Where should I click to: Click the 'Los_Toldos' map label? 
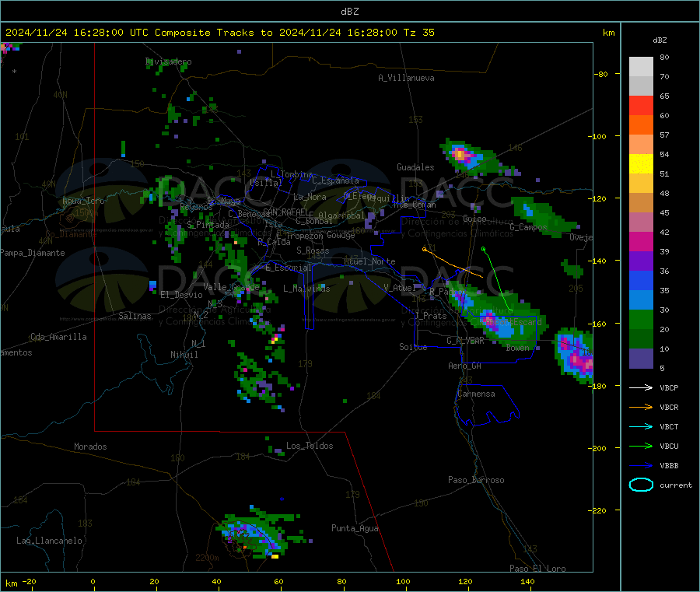(x=310, y=446)
